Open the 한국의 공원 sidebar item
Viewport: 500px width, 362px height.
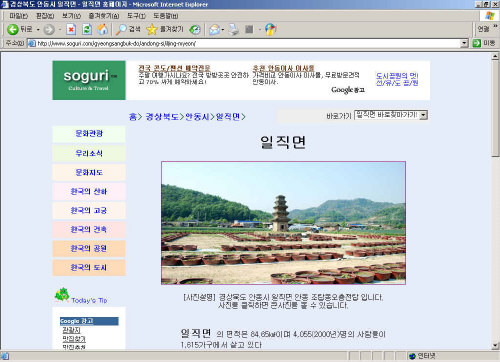(89, 248)
